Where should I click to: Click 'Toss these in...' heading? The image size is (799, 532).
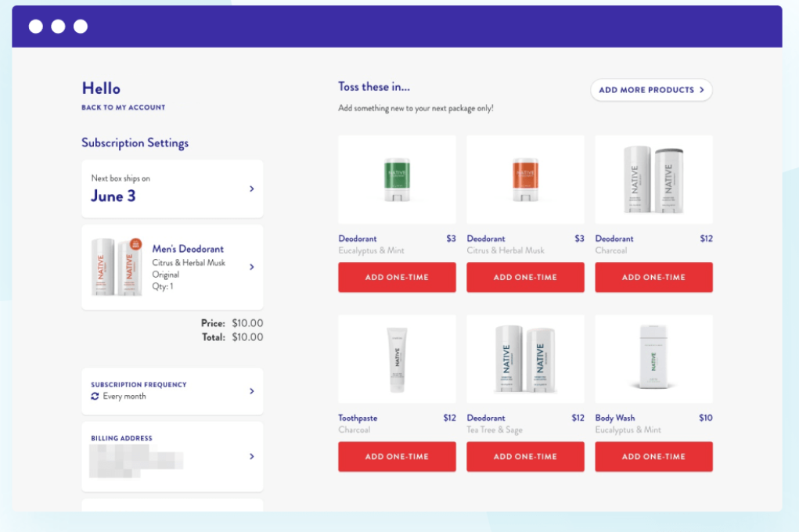[374, 87]
